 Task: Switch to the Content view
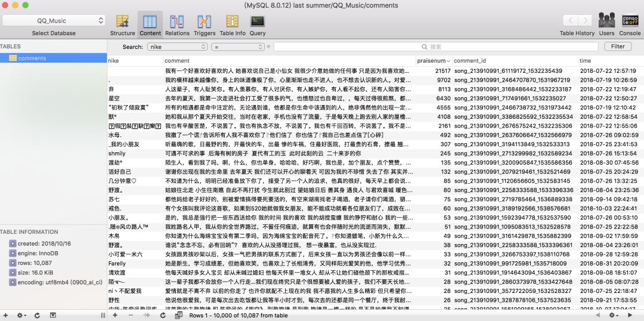pos(150,26)
